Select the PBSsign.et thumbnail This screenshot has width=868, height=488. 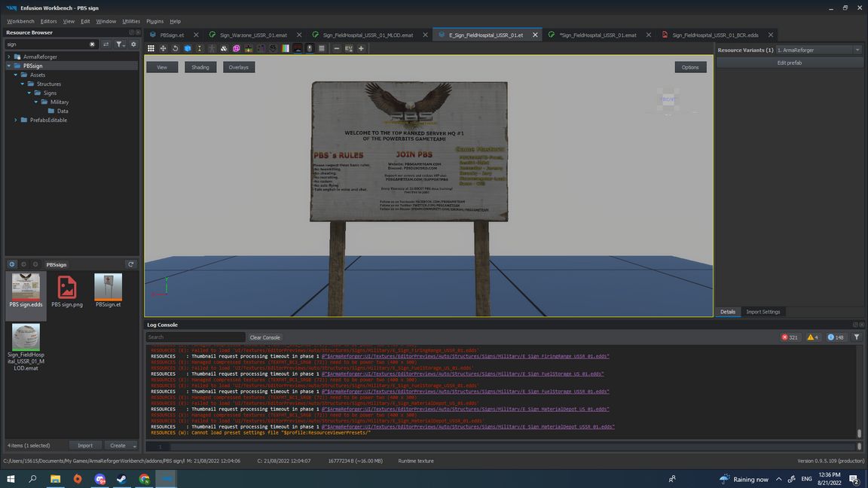tap(108, 291)
